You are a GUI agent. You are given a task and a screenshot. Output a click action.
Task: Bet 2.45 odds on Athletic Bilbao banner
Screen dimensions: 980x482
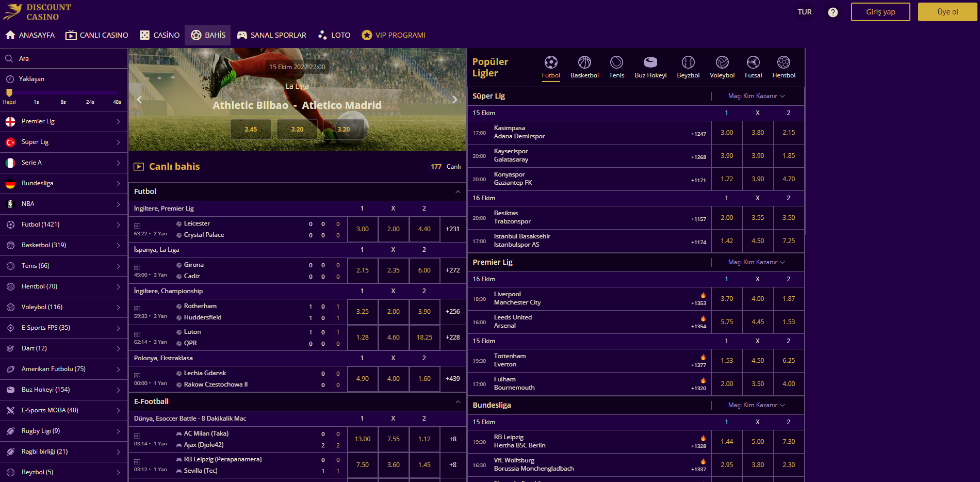click(x=251, y=130)
